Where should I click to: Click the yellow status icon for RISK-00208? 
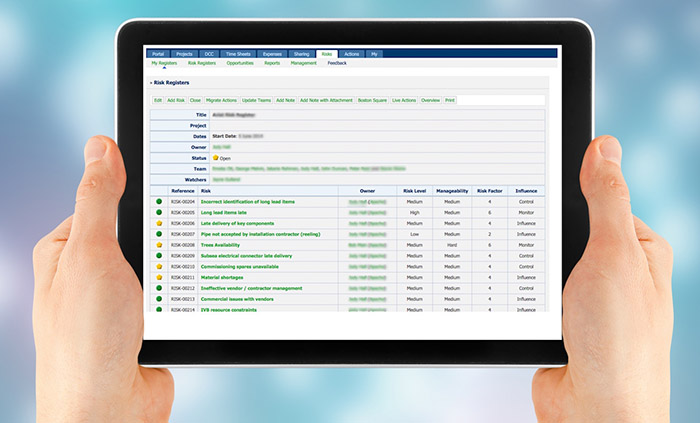pyautogui.click(x=159, y=245)
